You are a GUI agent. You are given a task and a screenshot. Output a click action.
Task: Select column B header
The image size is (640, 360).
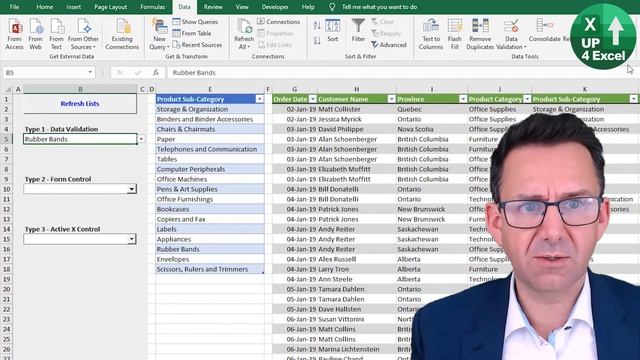pos(80,89)
